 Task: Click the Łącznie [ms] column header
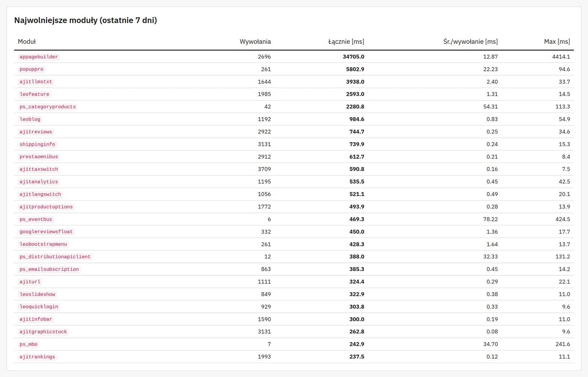pyautogui.click(x=346, y=41)
